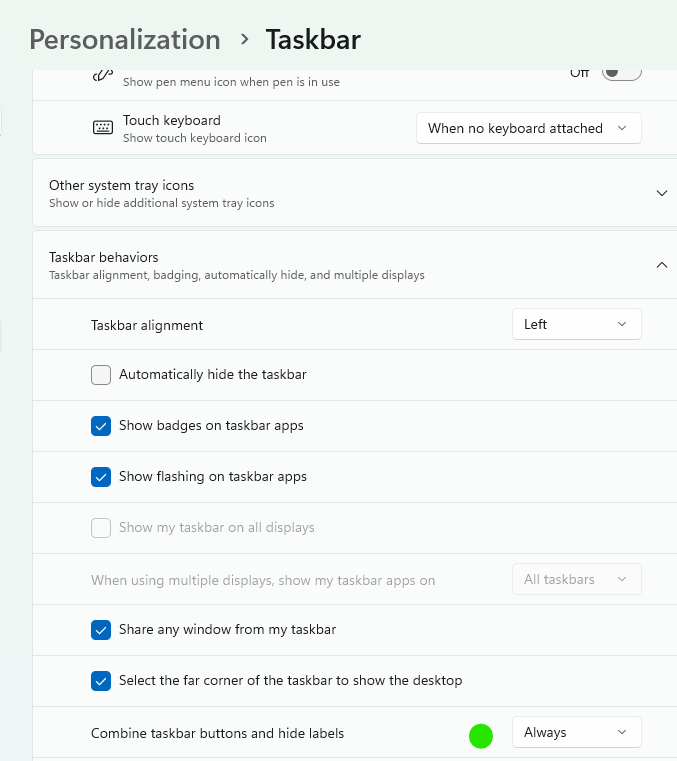Open Combine taskbar buttons dropdown
This screenshot has width=677, height=761.
point(576,732)
